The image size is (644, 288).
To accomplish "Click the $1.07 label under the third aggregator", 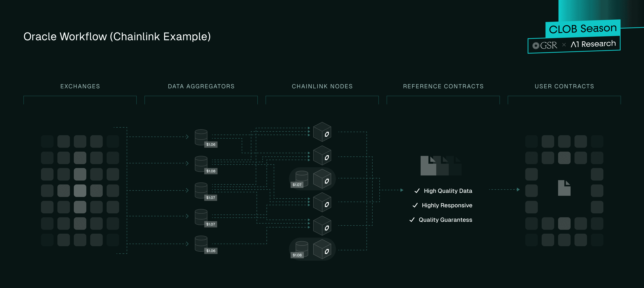I will 211,198.
